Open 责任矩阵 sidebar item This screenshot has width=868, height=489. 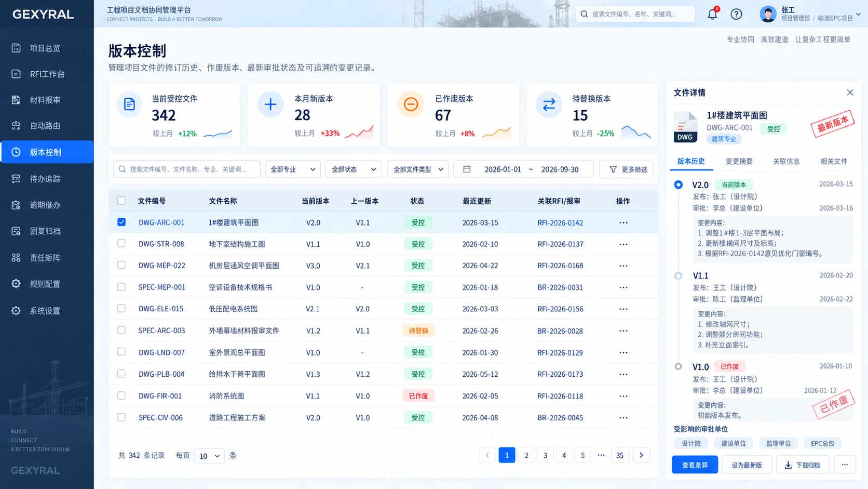47,257
